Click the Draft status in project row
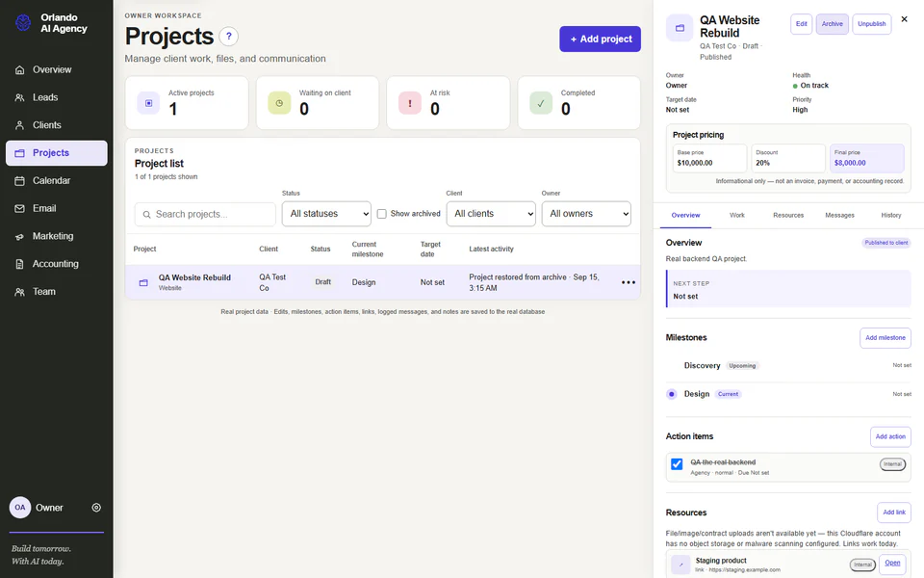This screenshot has height=578, width=924. 323,282
